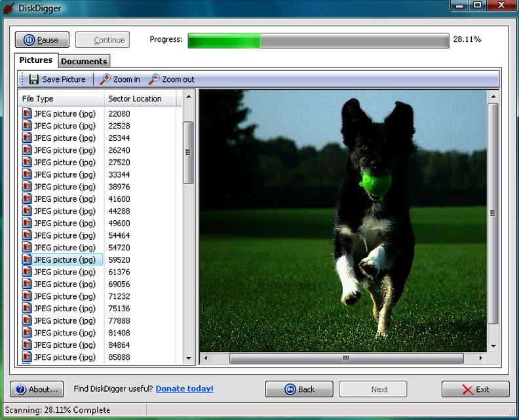Screen dimensions: 519x420
Task: Click file list scrollbar up arrow
Action: tap(188, 97)
